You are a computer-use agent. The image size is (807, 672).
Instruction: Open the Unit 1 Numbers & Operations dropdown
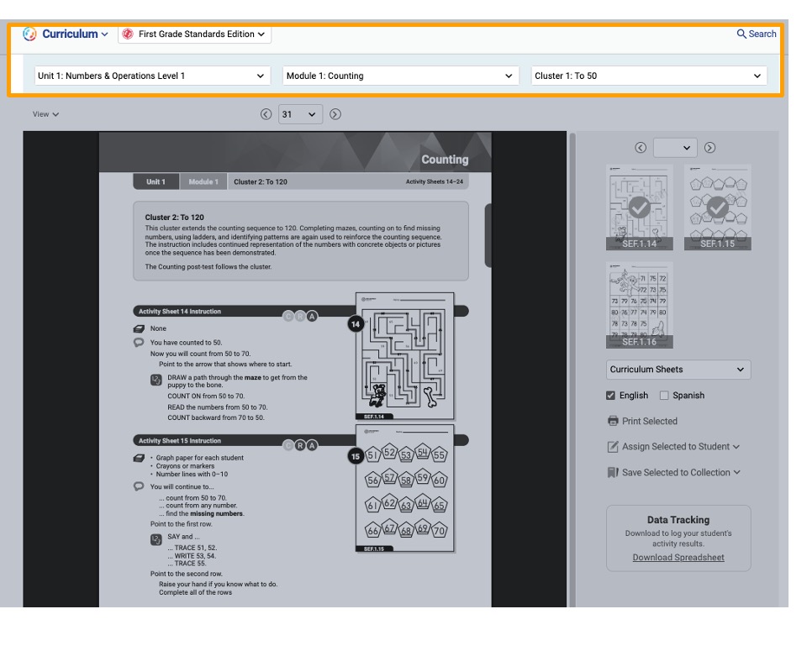tap(152, 76)
